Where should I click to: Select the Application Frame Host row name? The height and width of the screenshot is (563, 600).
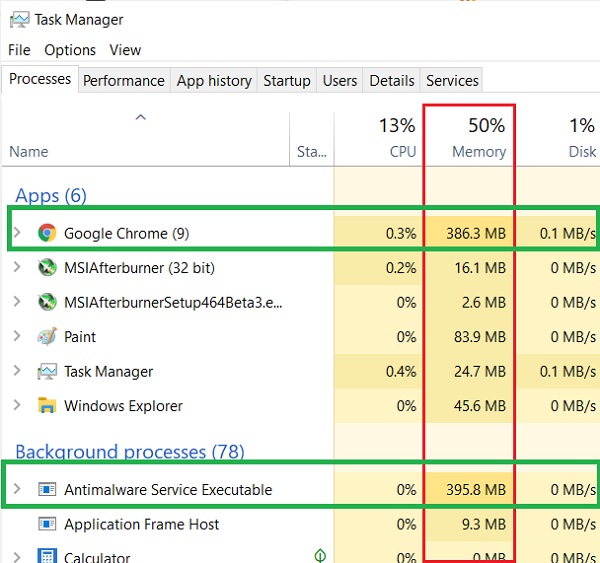142,524
